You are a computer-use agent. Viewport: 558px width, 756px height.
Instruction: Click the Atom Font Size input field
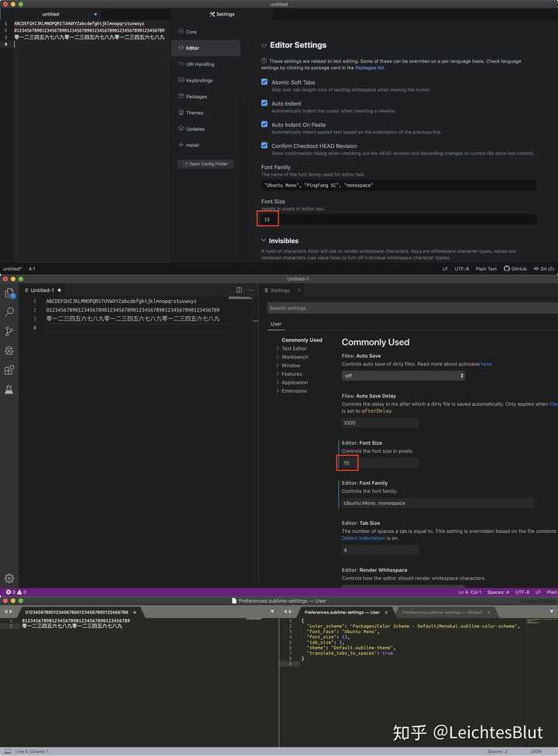coord(398,219)
